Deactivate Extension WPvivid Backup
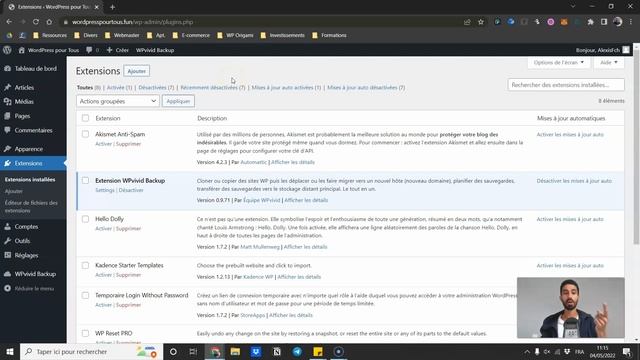640x360 pixels. click(131, 190)
